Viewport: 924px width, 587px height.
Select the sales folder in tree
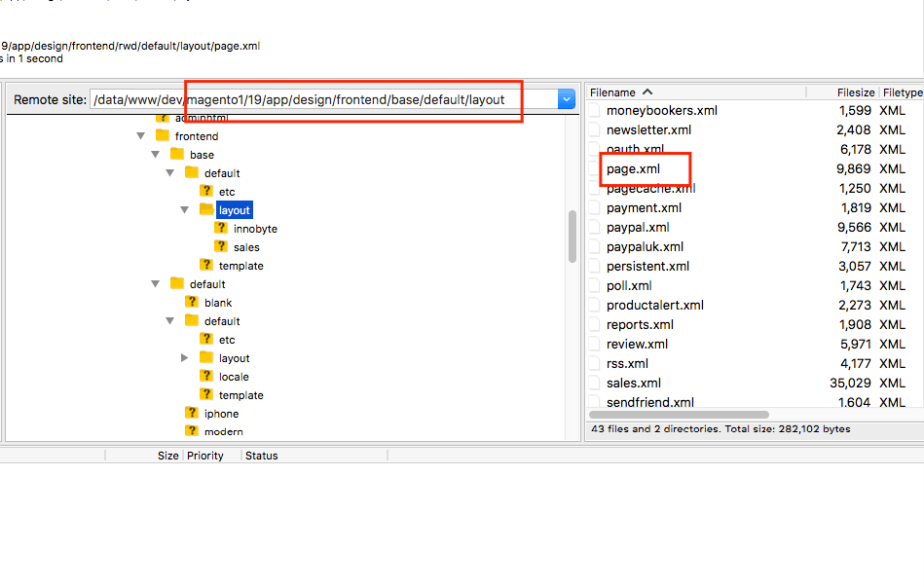point(246,247)
